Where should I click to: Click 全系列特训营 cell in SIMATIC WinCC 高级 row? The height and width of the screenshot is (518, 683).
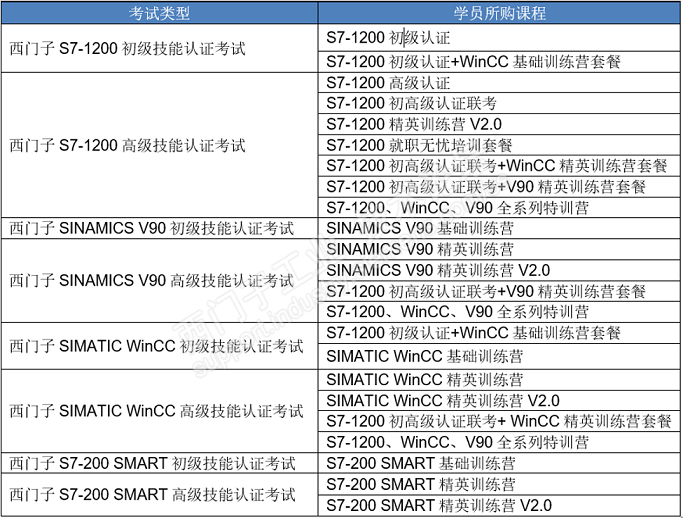coord(499,442)
